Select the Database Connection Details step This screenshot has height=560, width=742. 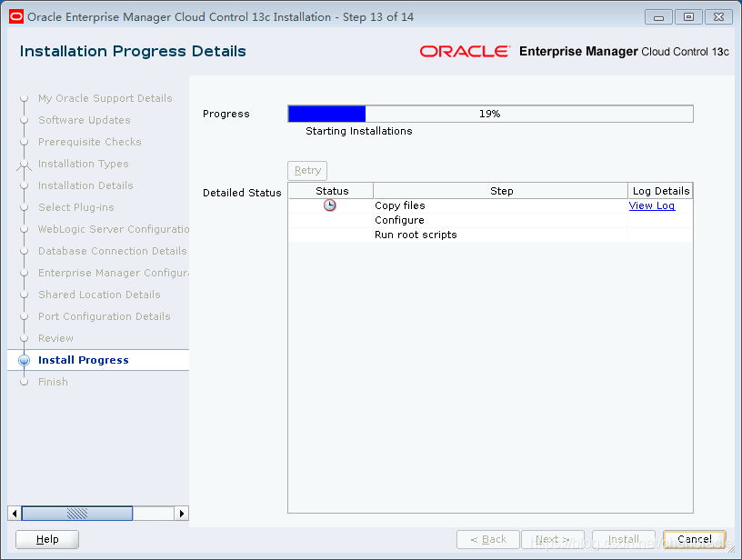(x=113, y=251)
